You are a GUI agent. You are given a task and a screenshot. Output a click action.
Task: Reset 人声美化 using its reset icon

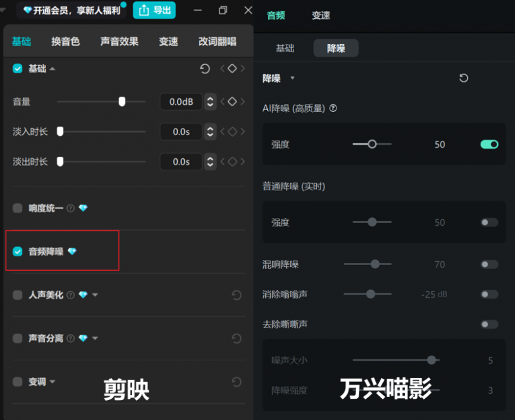point(236,295)
